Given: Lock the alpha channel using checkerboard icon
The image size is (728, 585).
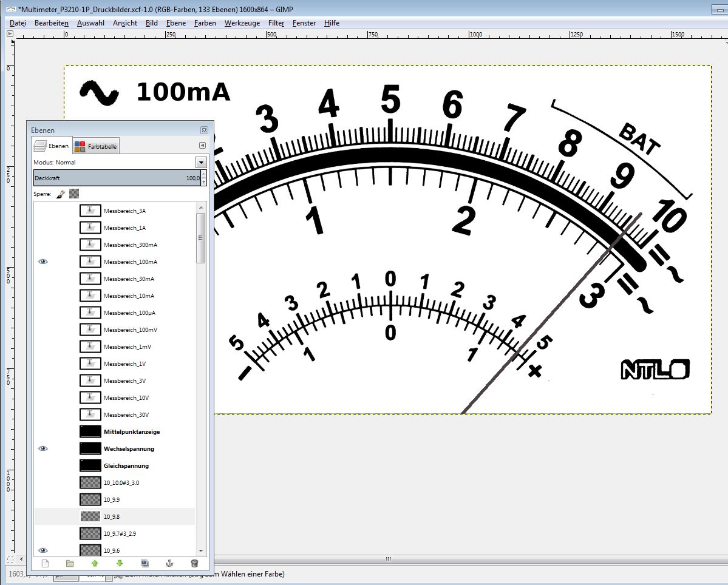Looking at the screenshot, I should click(74, 194).
